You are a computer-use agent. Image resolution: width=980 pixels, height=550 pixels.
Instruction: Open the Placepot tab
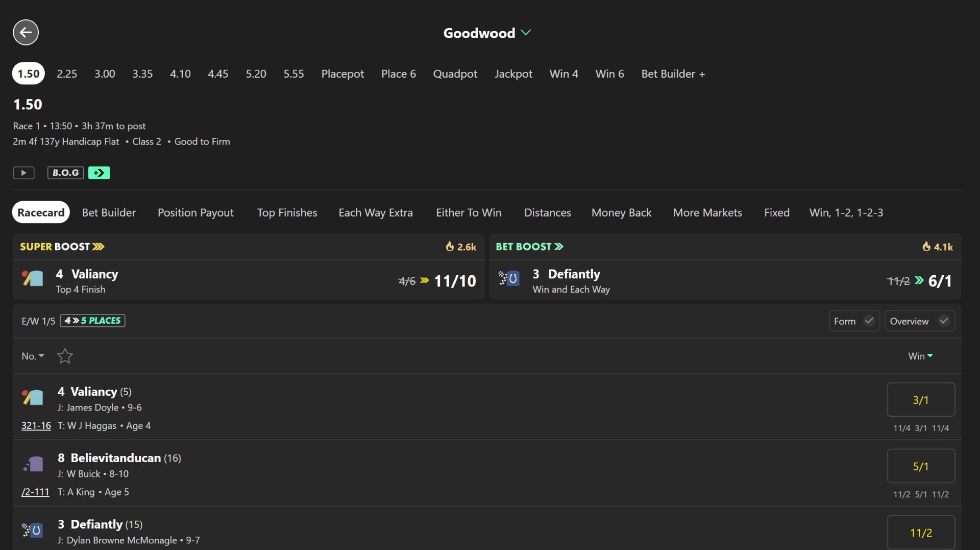(342, 74)
